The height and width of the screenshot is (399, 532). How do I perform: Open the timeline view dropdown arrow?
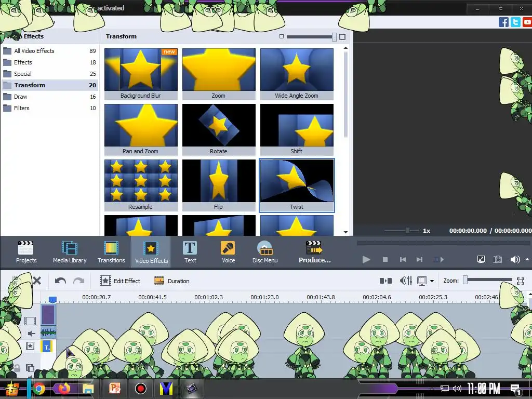(x=432, y=281)
